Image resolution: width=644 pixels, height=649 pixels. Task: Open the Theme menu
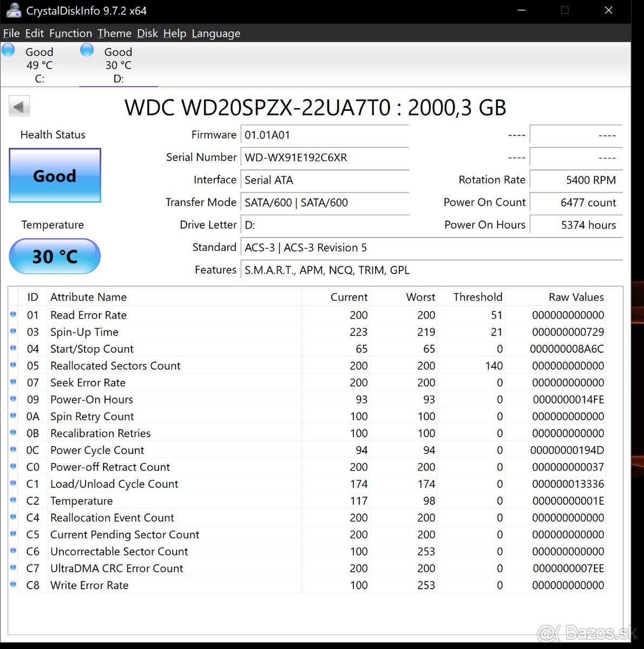coord(115,34)
